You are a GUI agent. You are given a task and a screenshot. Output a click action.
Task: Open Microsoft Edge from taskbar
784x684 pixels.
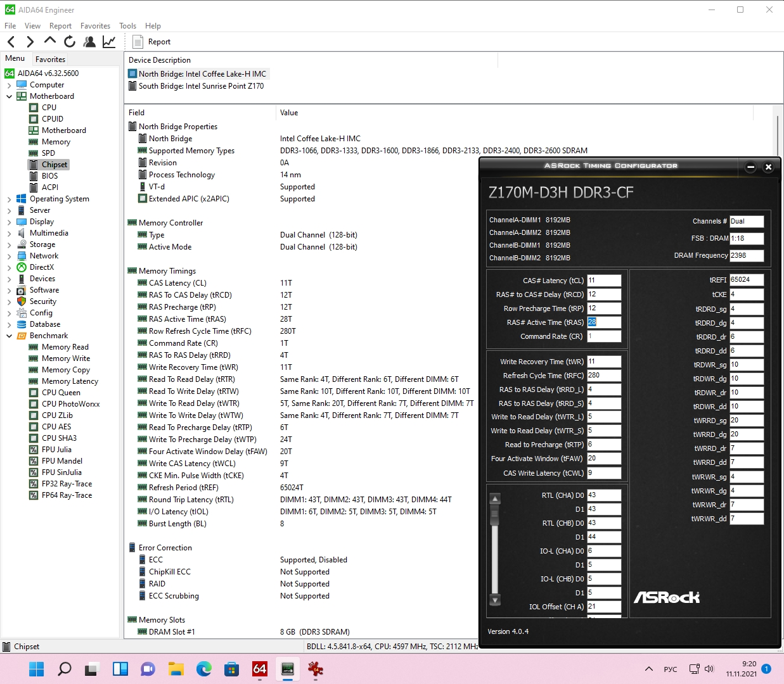pyautogui.click(x=203, y=669)
